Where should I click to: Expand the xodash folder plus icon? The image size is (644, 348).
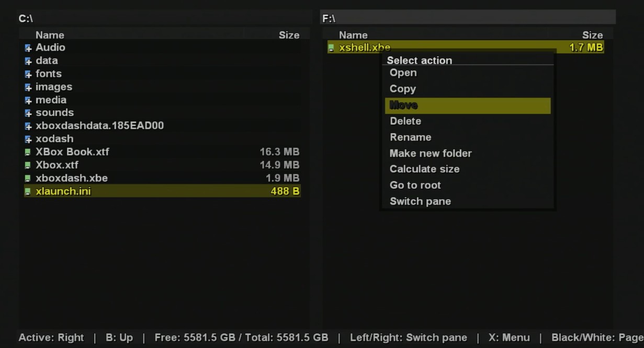[28, 140]
